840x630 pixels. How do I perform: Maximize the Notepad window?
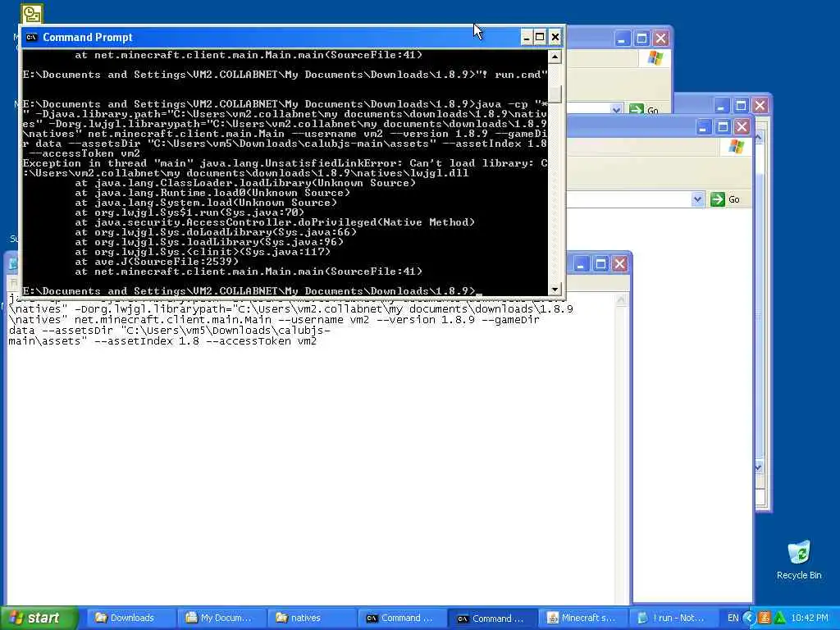(x=600, y=263)
